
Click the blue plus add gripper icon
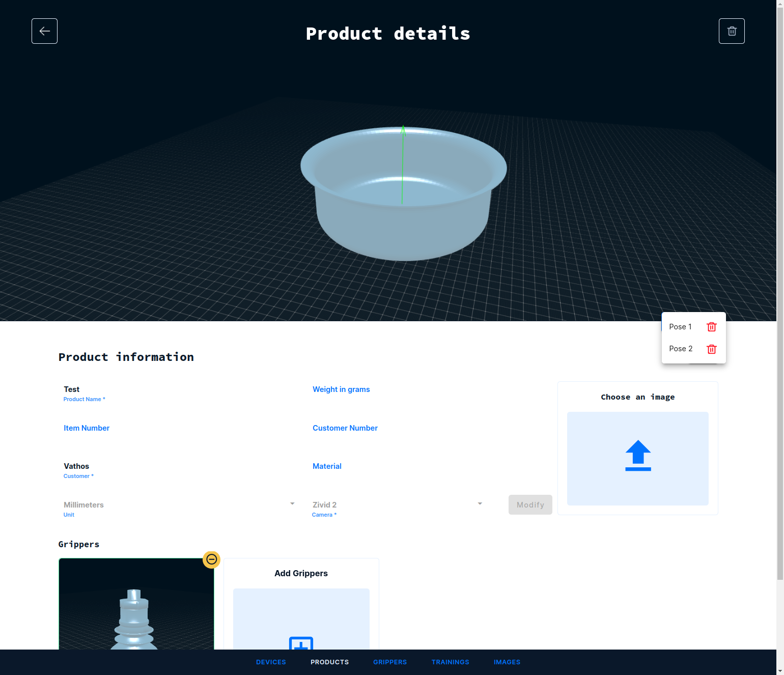point(301,643)
